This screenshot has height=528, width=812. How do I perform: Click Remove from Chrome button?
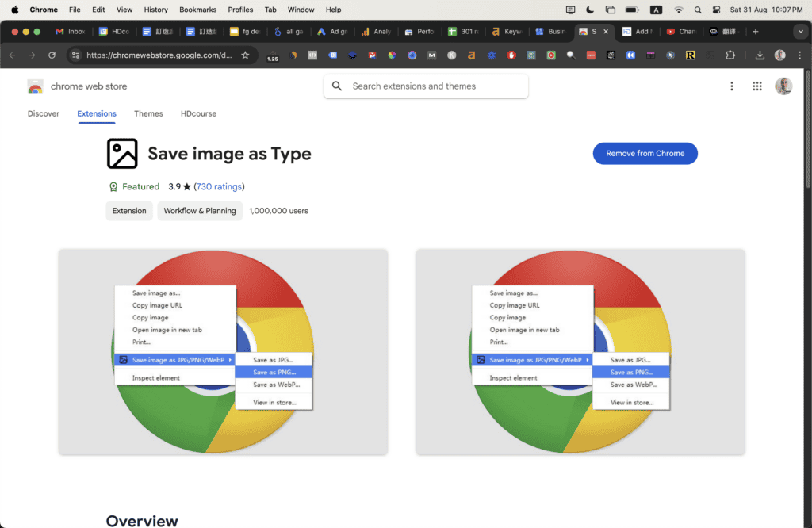point(645,154)
